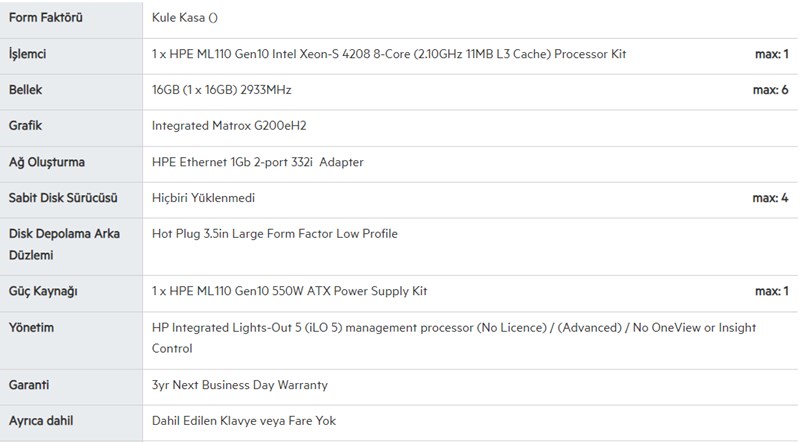Select the İşlemci row label
The width and height of the screenshot is (800, 442).
[27, 54]
